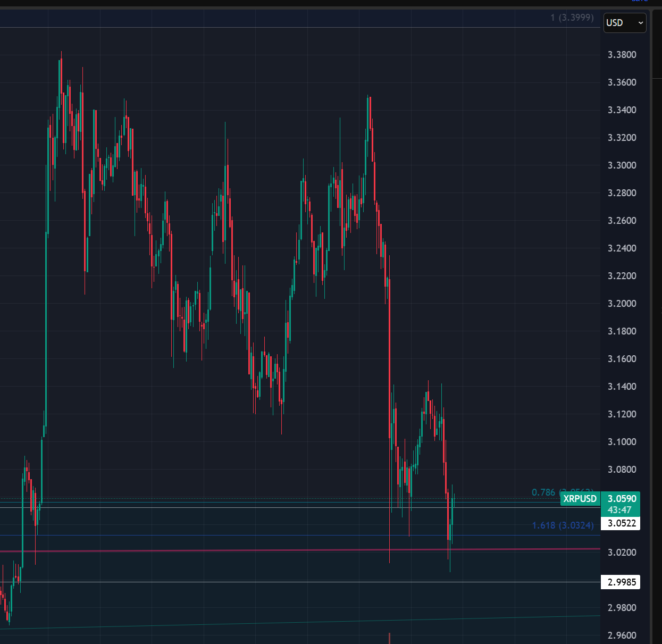This screenshot has height=644, width=662.
Task: Open the USD currency dropdown
Action: (x=625, y=23)
